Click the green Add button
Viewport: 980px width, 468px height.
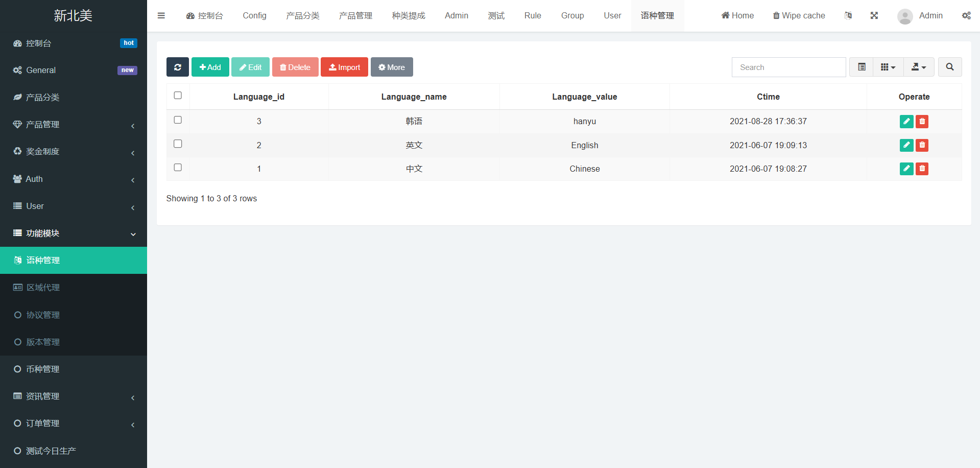(x=210, y=67)
